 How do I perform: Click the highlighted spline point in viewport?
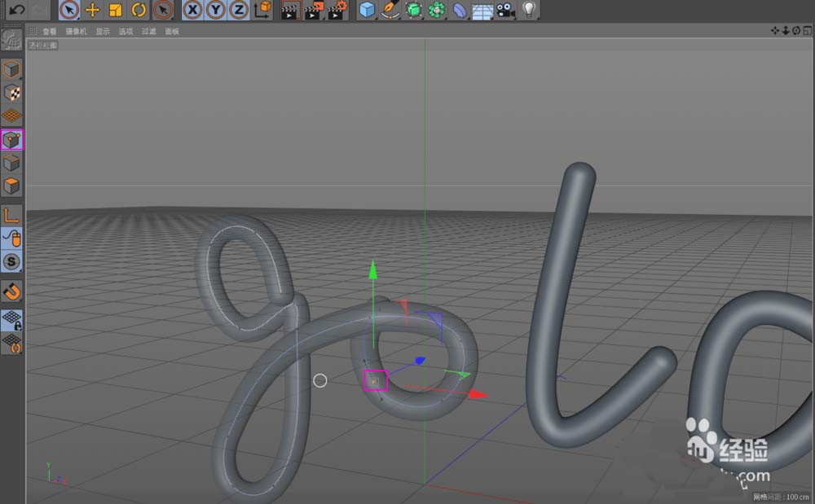click(375, 380)
